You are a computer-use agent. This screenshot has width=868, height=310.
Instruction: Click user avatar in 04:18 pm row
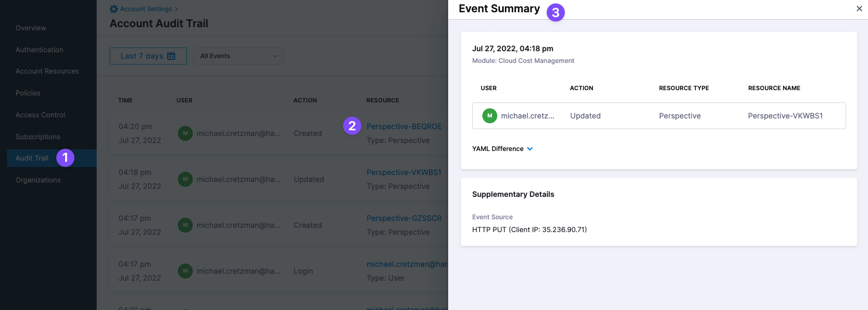(x=185, y=179)
